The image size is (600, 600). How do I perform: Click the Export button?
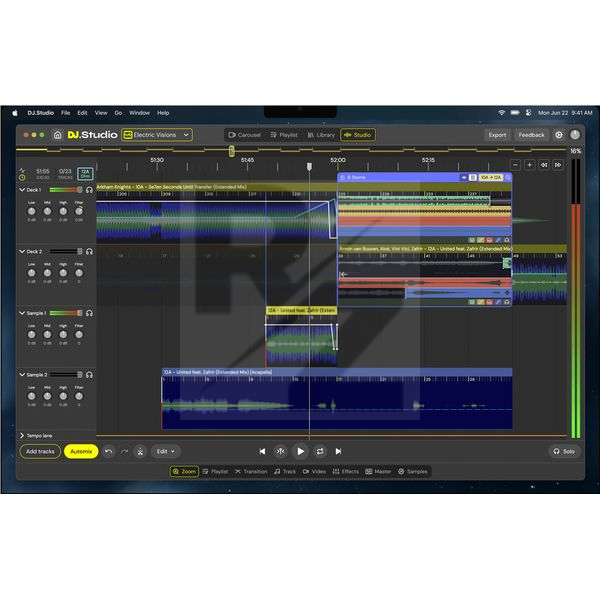coord(497,135)
